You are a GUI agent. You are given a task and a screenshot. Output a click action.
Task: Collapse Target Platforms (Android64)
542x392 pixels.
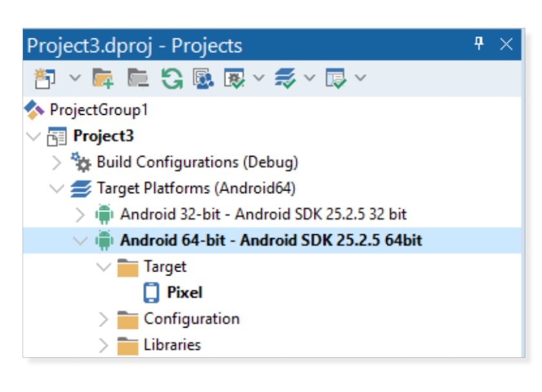pos(56,189)
